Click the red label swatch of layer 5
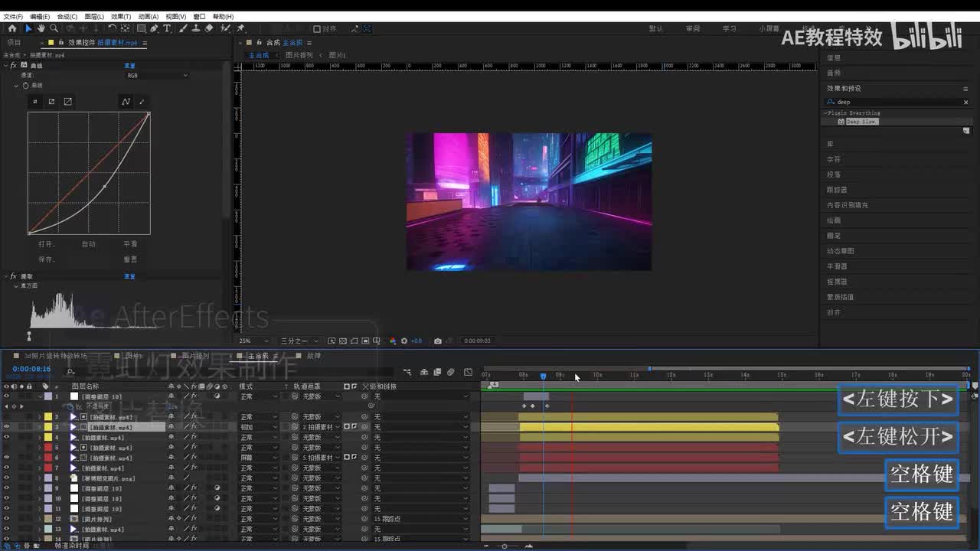This screenshot has height=551, width=980. 47,448
